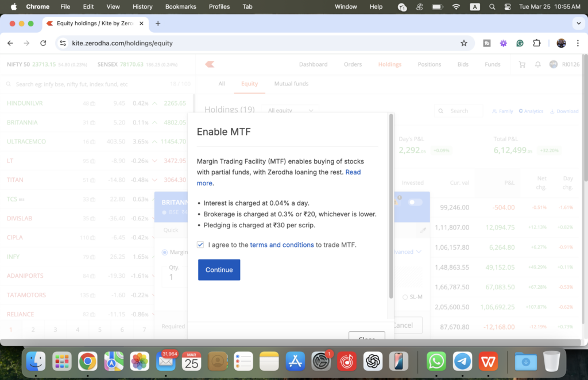The image size is (588, 380).
Task: Click the RI0126 profile avatar
Action: tap(553, 64)
